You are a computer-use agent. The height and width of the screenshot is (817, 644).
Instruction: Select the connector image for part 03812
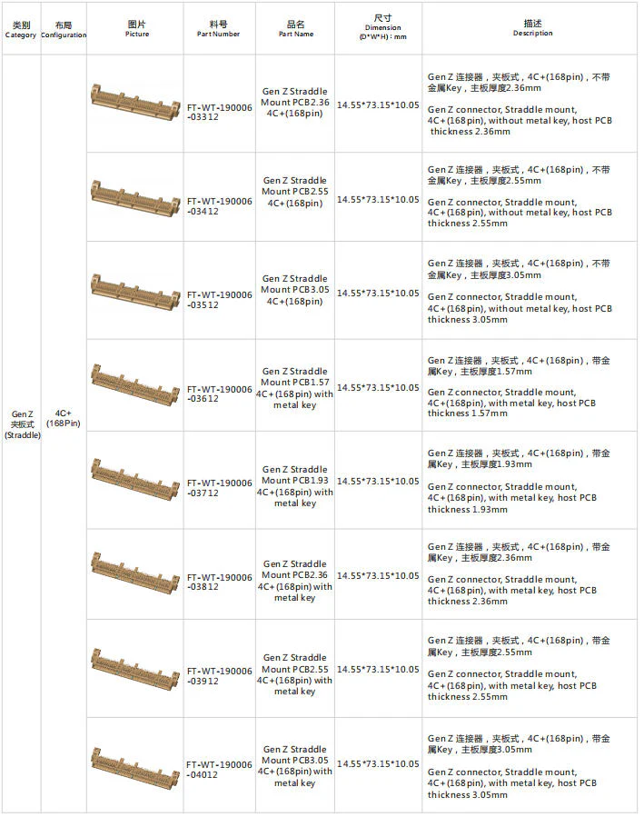pyautogui.click(x=135, y=574)
